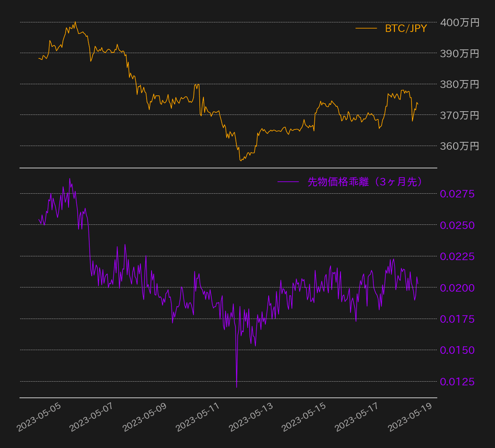Click the 370万円 price axis label

pyautogui.click(x=459, y=115)
